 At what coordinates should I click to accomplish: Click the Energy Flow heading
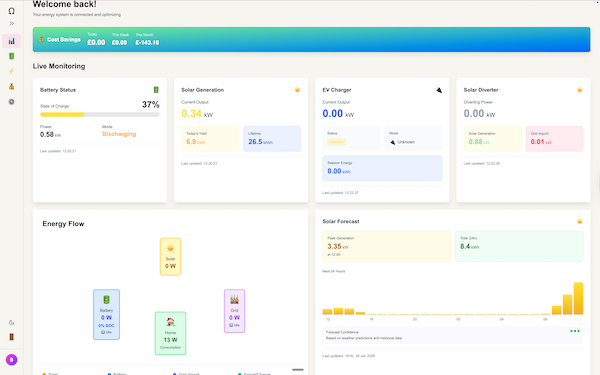coord(63,224)
